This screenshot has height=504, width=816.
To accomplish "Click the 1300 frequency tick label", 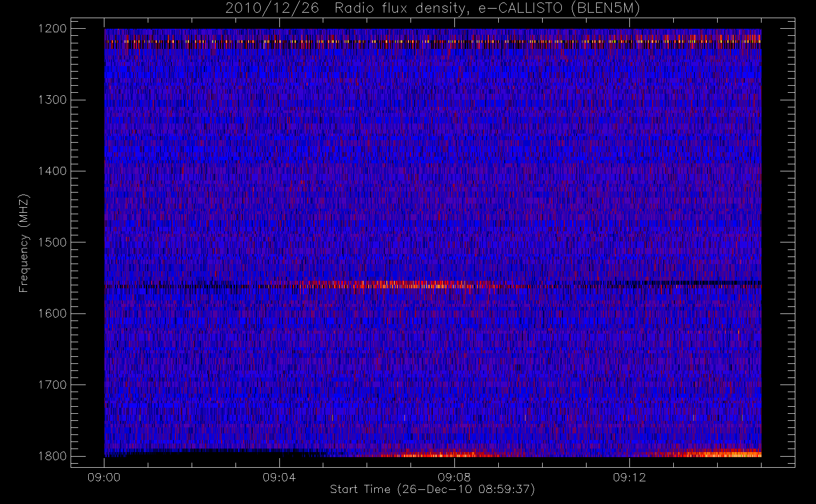I will (x=52, y=100).
